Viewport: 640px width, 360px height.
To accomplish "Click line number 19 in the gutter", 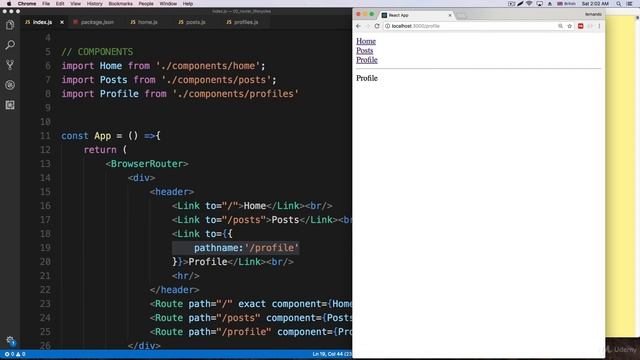I will point(45,248).
